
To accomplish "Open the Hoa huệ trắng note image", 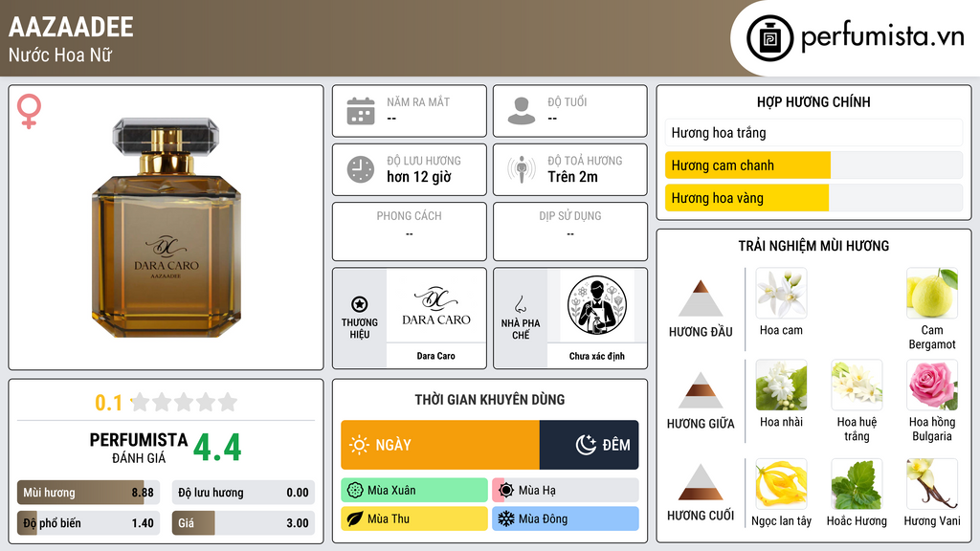I will coord(857,386).
